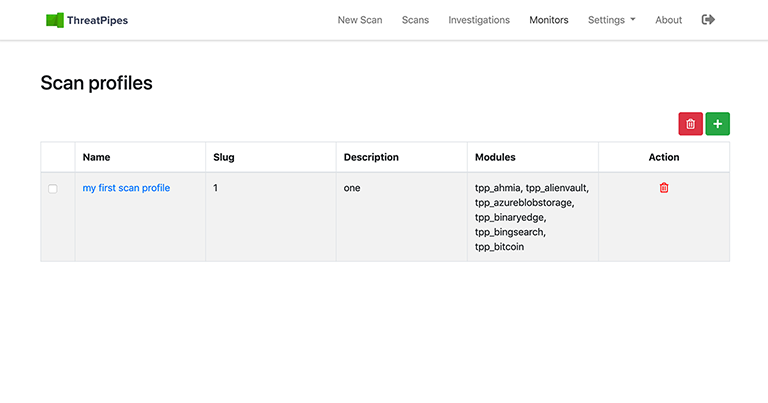Screen dimensions: 768x403
Task: Click the modules list cell starting tpp_ahmia
Action: coord(532,216)
